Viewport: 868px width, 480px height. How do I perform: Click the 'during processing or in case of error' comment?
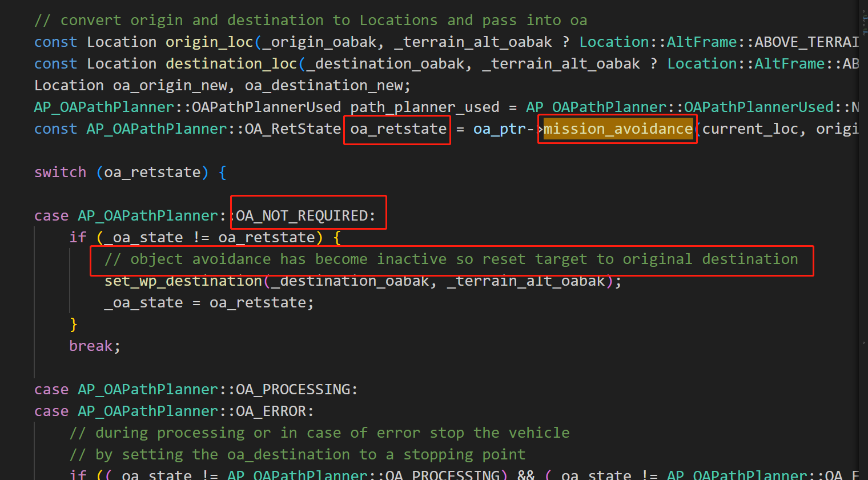pos(319,433)
